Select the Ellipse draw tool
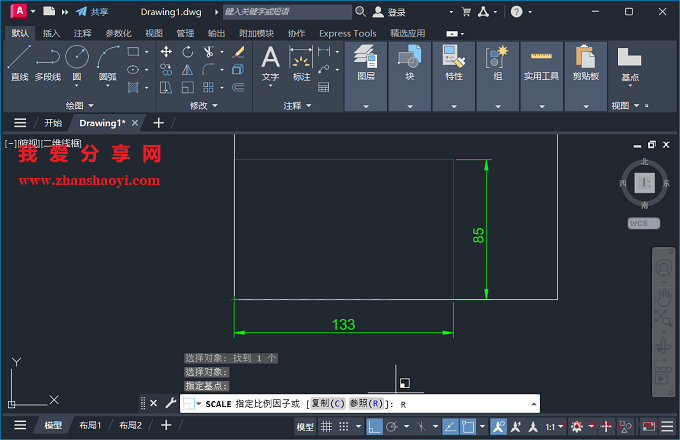 click(x=133, y=69)
